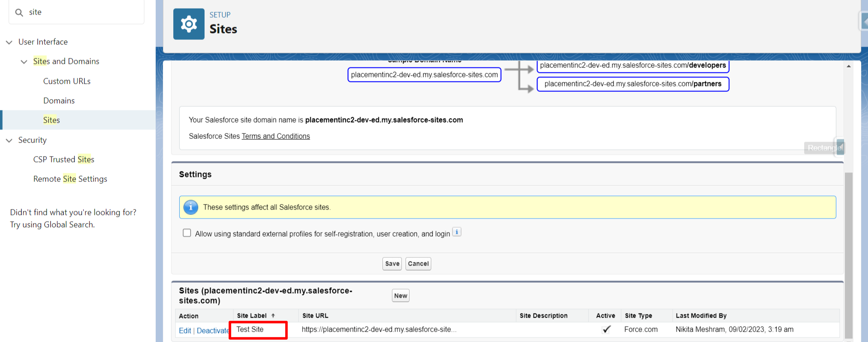
Task: Click the developers sample URL box
Action: pyautogui.click(x=633, y=66)
